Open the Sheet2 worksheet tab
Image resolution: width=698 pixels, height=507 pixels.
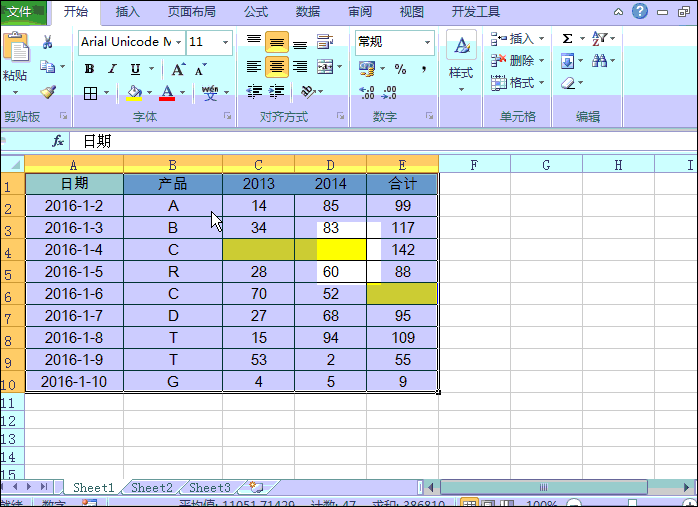click(152, 487)
